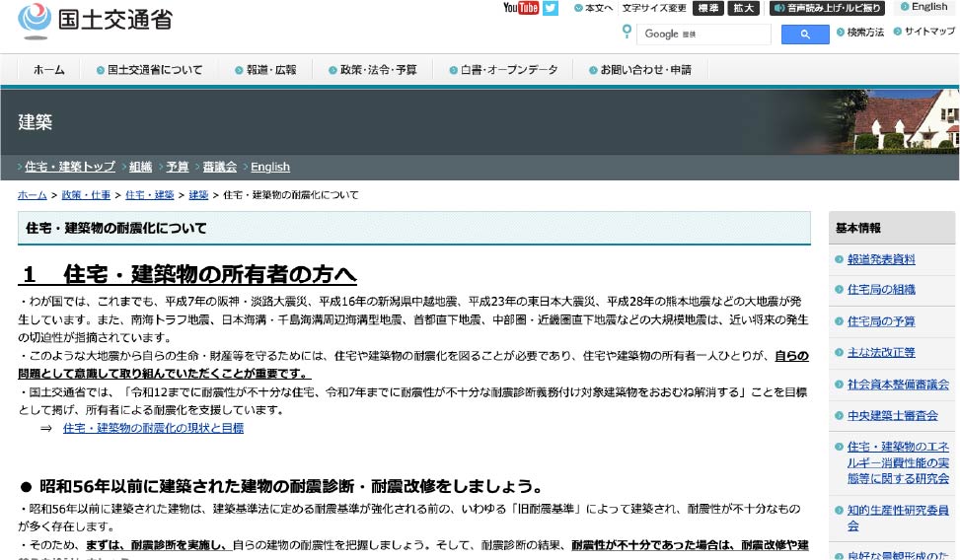The width and height of the screenshot is (960, 560).
Task: Open サイトマップ link
Action: point(923,32)
